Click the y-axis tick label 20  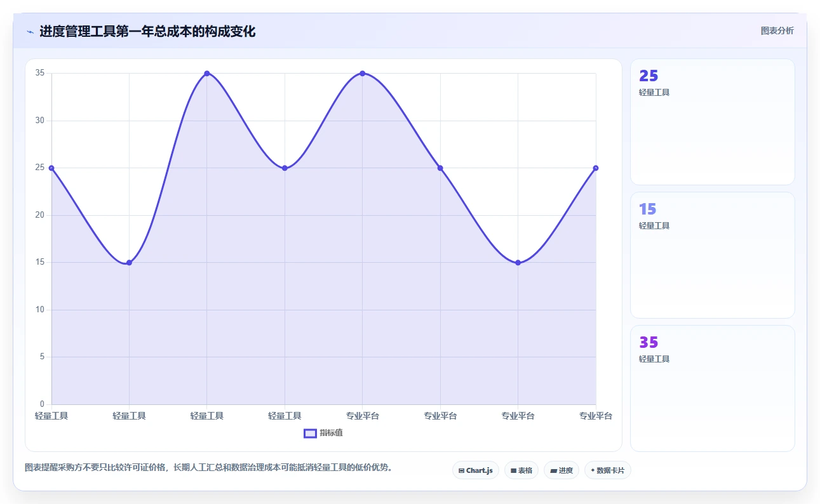pos(39,215)
